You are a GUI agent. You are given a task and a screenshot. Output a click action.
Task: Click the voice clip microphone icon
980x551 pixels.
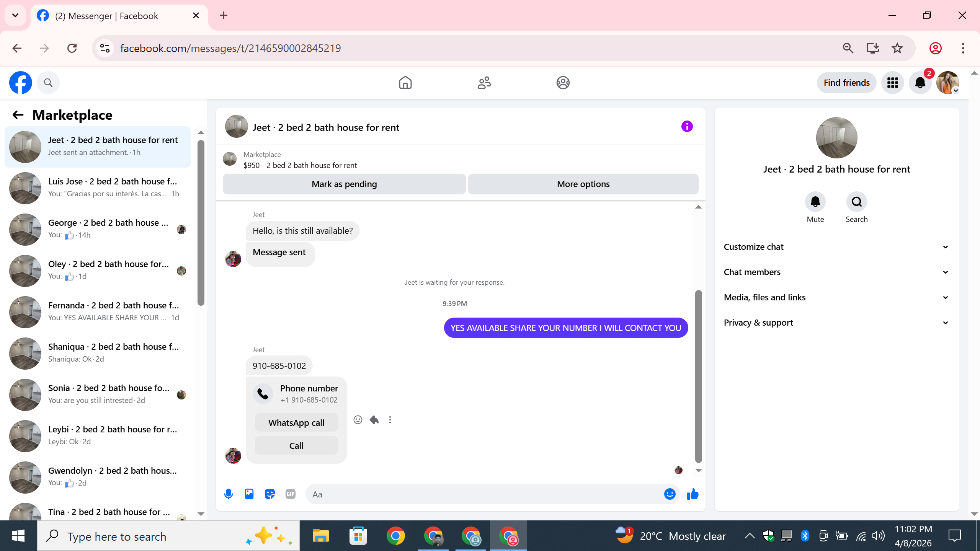[x=229, y=494]
